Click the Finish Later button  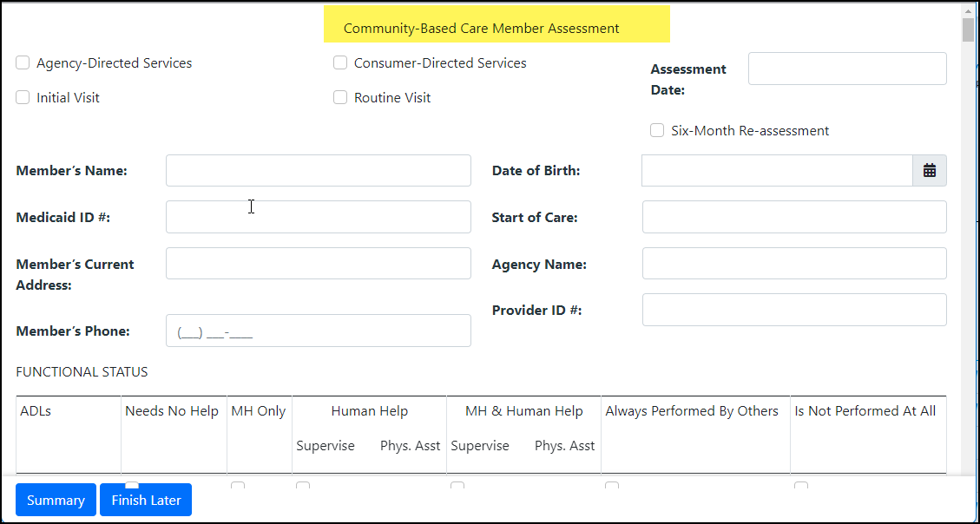pos(145,500)
